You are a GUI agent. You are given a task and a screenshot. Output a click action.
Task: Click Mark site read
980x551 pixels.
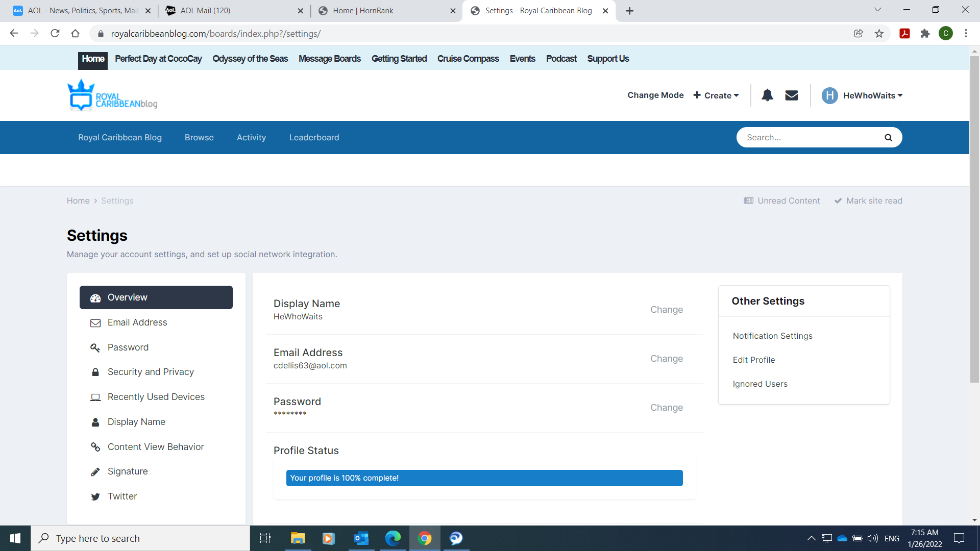(x=868, y=201)
